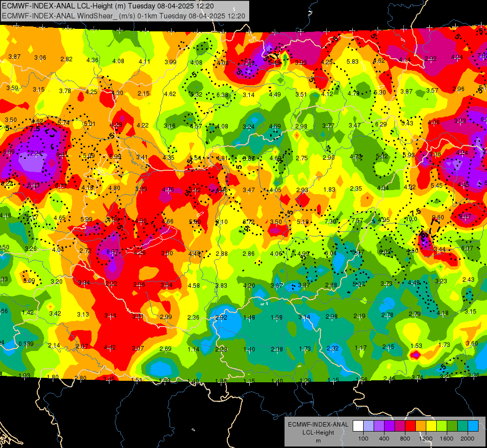Click the wind shear value "2.72"
Viewport: 487px width, 448px height.
(86, 250)
